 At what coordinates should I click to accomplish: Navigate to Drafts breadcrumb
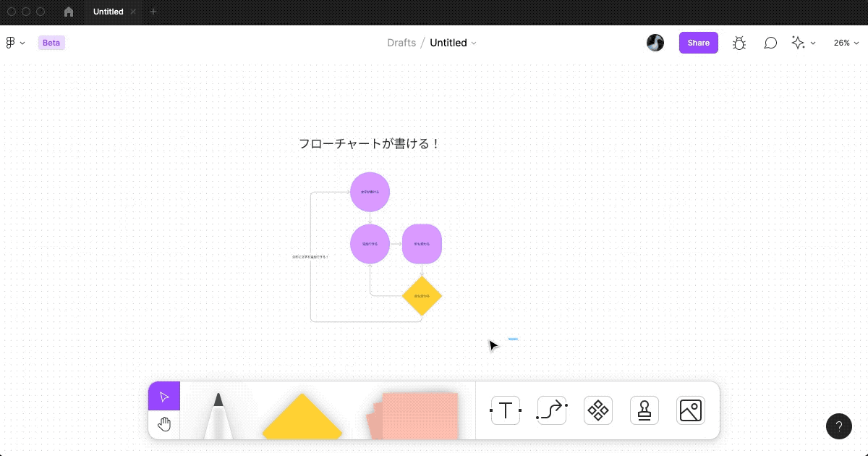click(x=402, y=43)
